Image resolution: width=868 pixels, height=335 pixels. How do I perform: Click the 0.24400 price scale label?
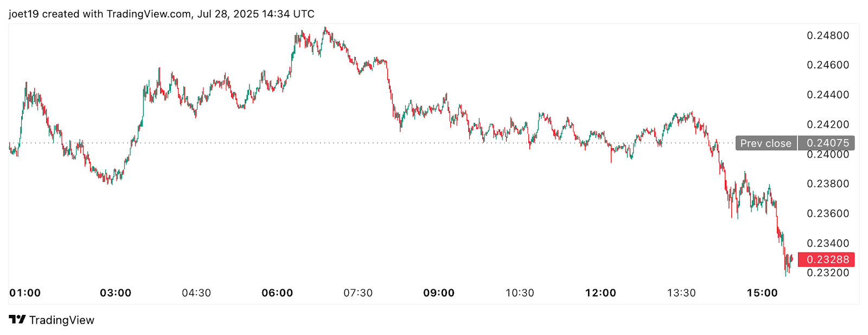[x=828, y=95]
